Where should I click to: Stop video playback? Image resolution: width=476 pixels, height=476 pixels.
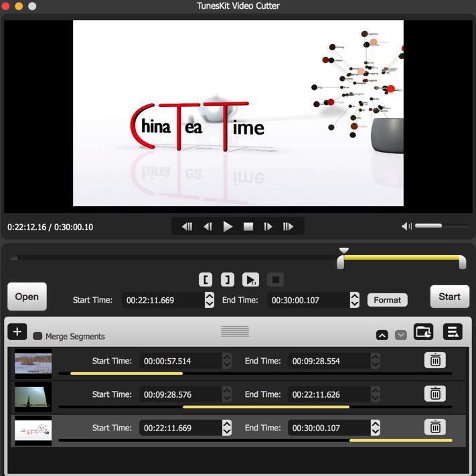pos(248,226)
